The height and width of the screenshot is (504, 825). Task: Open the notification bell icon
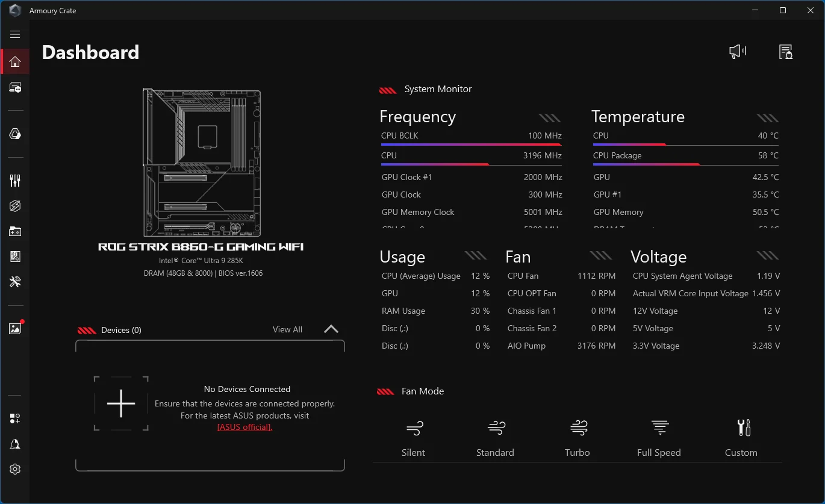[x=15, y=444]
